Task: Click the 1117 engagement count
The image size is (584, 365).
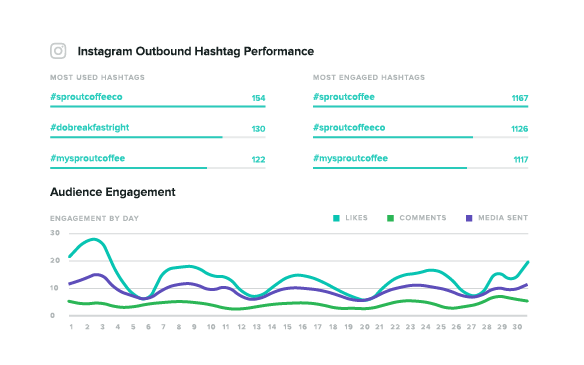Action: [521, 159]
